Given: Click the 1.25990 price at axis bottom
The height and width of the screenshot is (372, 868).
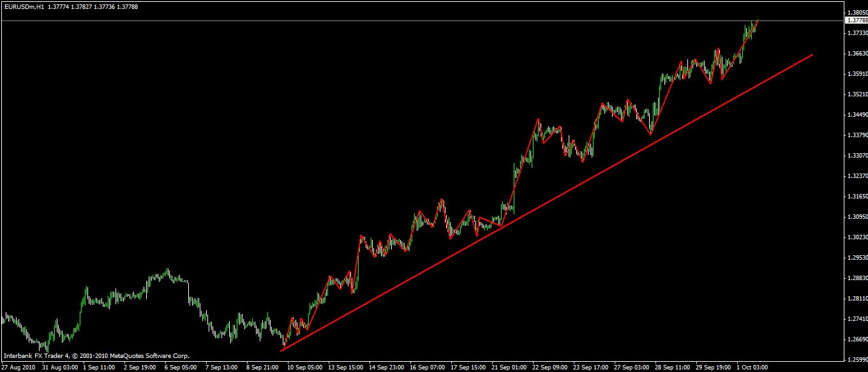Looking at the screenshot, I should (857, 359).
